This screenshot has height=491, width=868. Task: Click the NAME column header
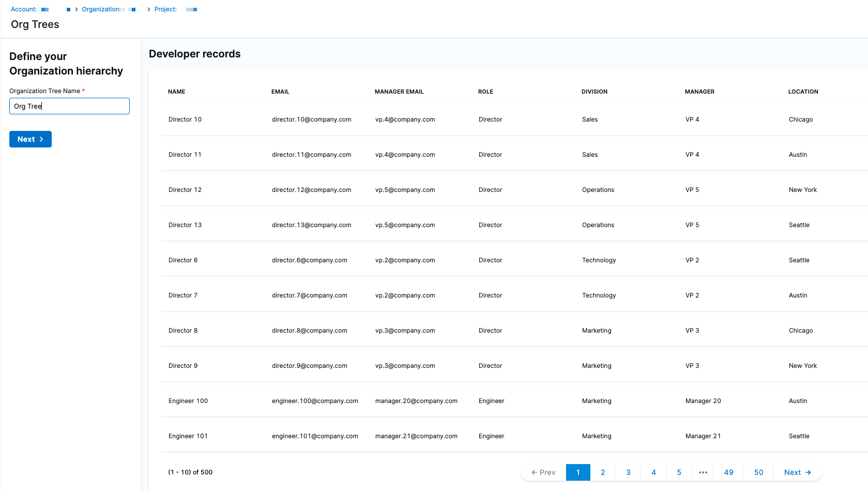click(x=177, y=92)
